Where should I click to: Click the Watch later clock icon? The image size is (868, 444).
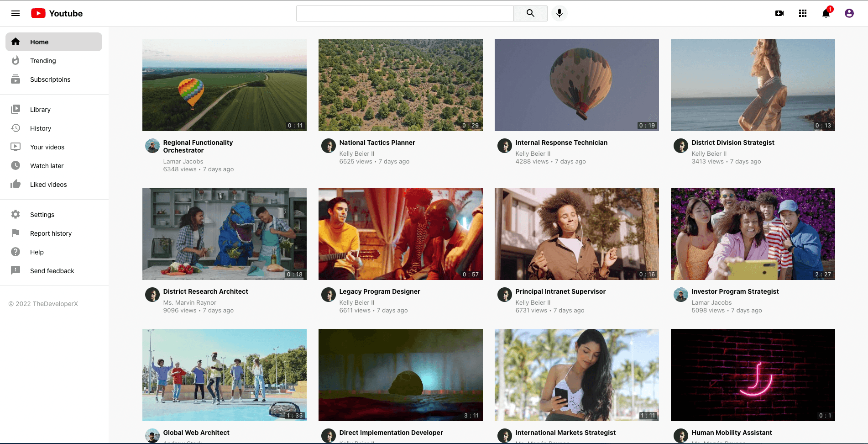click(x=16, y=165)
